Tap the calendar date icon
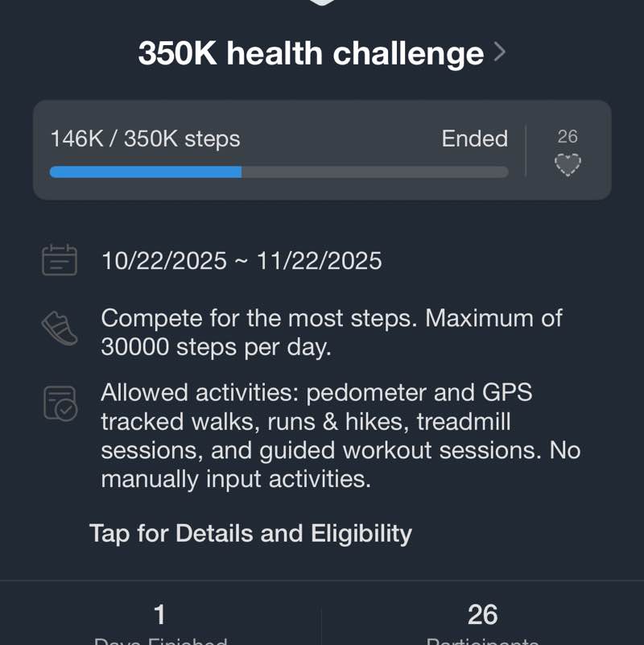 59,261
